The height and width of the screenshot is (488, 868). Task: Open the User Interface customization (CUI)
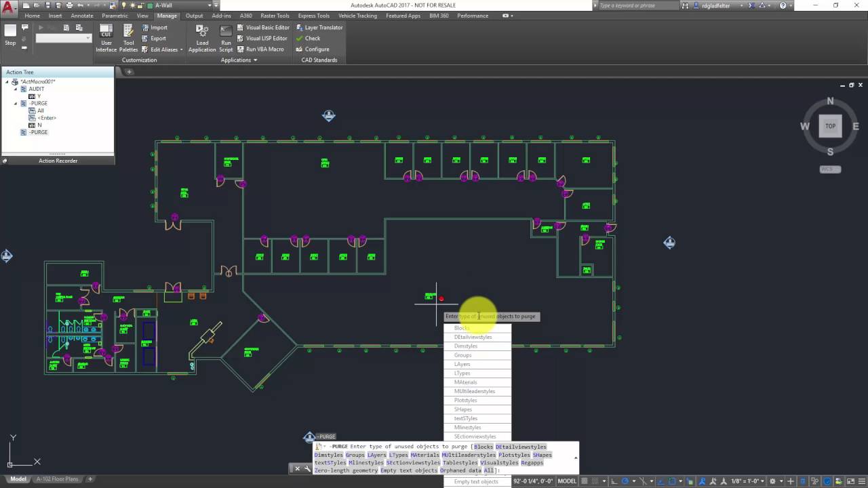[x=106, y=38]
